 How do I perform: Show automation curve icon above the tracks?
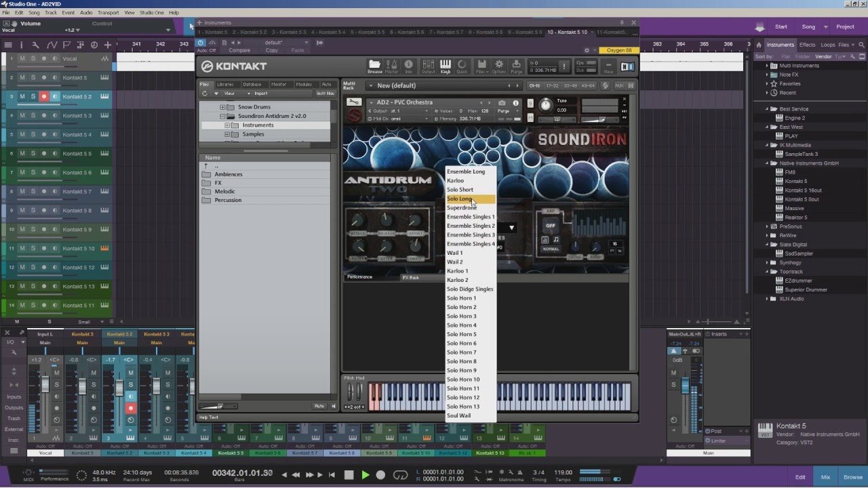coord(51,45)
